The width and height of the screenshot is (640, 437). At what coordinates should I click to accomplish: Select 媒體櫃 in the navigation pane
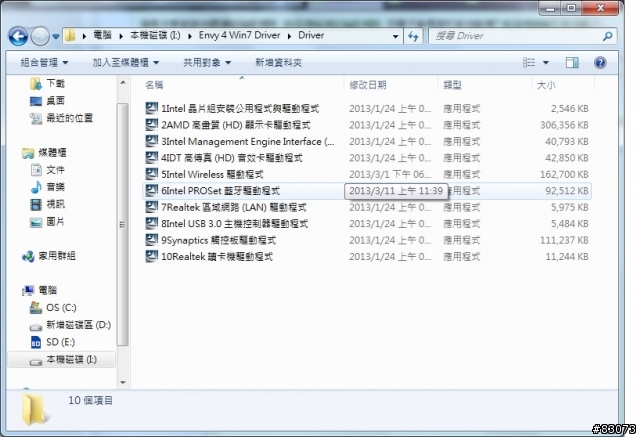[44, 153]
